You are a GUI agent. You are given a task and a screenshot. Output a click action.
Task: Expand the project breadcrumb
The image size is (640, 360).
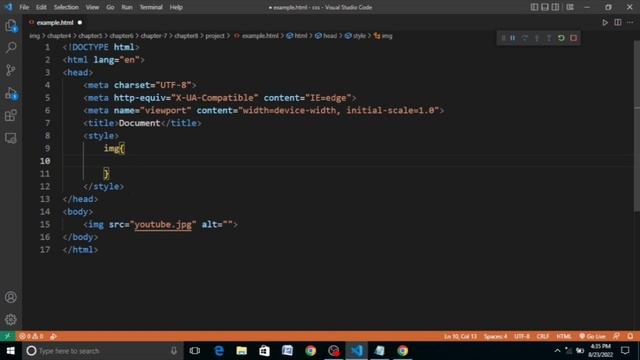tap(215, 36)
